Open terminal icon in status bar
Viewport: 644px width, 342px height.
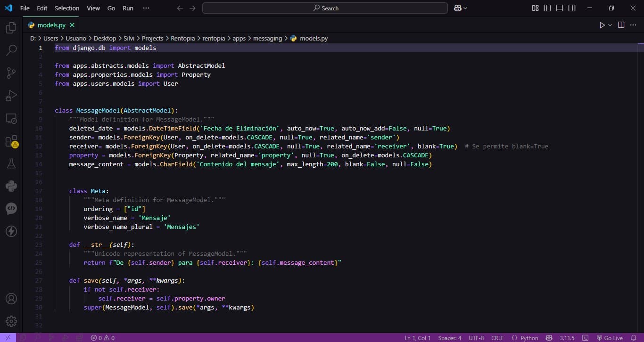(585, 338)
